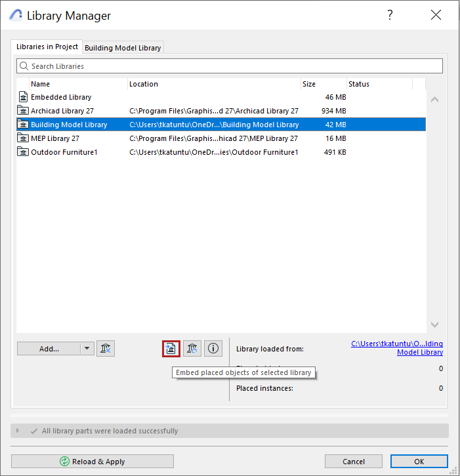
Task: Focus the Search Libraries field
Action: click(x=230, y=66)
